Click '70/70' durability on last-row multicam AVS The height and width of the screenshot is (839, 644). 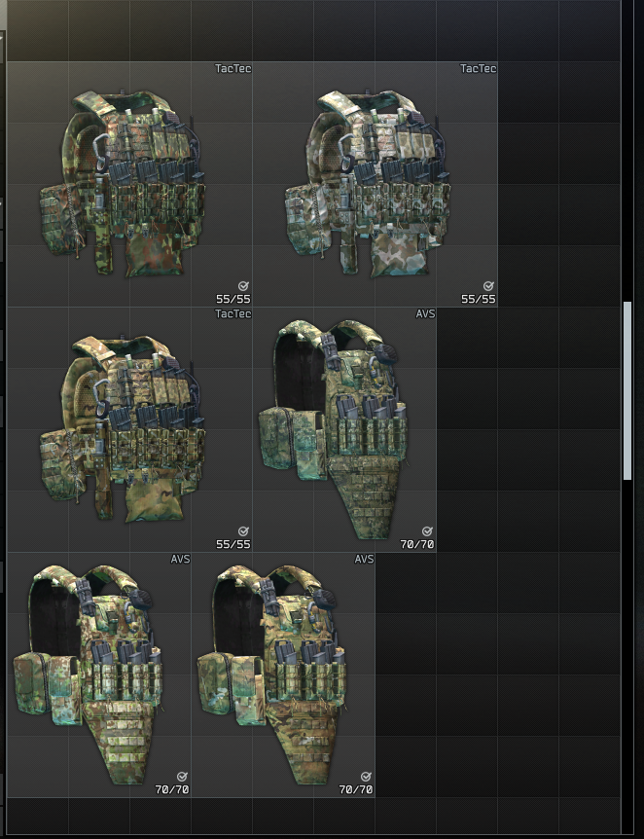click(x=356, y=789)
